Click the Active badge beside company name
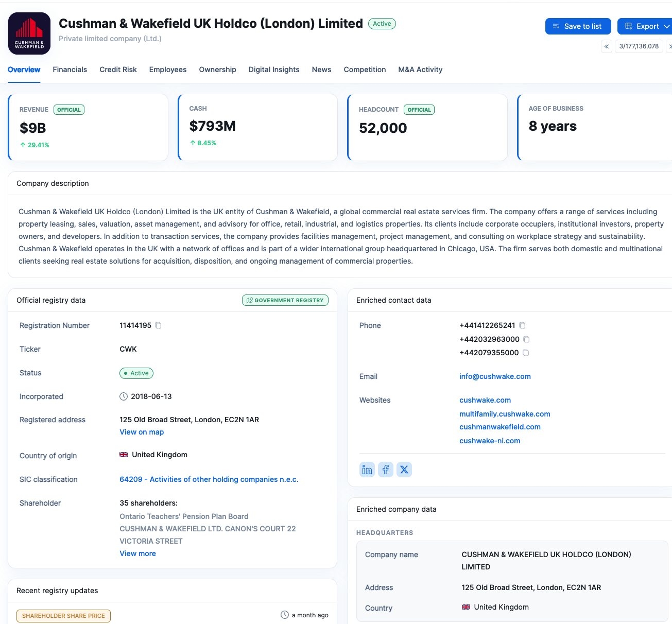672x624 pixels. 382,24
